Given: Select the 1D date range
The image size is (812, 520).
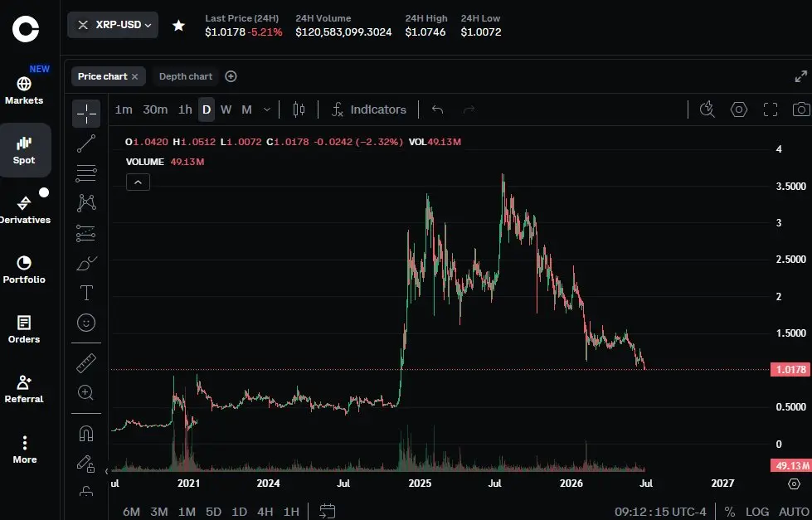Looking at the screenshot, I should tap(239, 512).
